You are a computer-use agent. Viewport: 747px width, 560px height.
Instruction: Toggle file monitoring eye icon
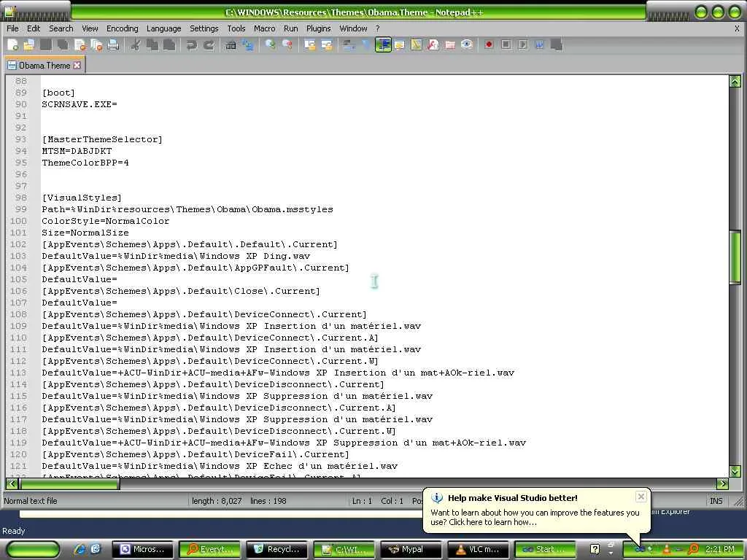466,44
